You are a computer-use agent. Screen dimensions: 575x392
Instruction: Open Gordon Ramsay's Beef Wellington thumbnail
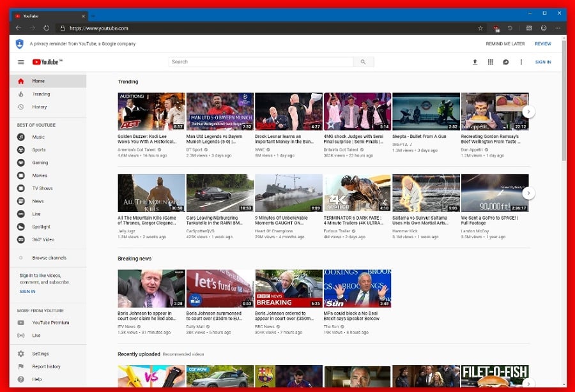click(494, 111)
